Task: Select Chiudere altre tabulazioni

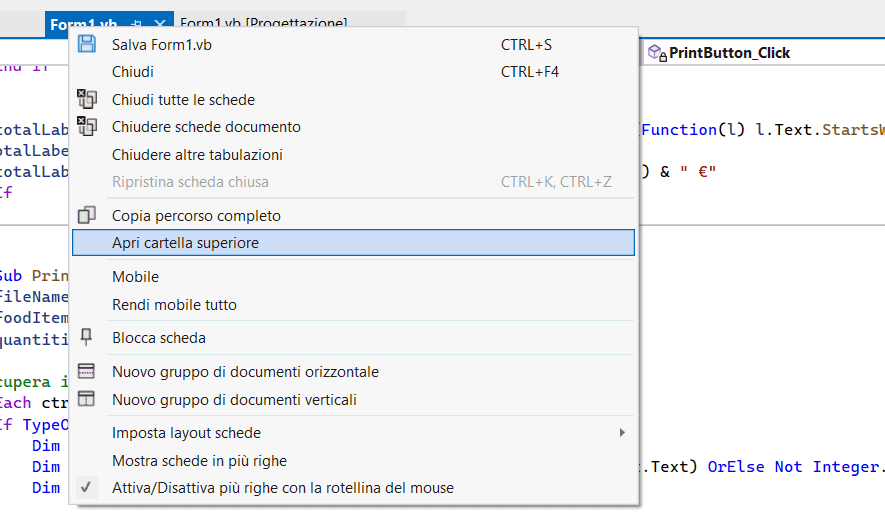Action: 197,155
